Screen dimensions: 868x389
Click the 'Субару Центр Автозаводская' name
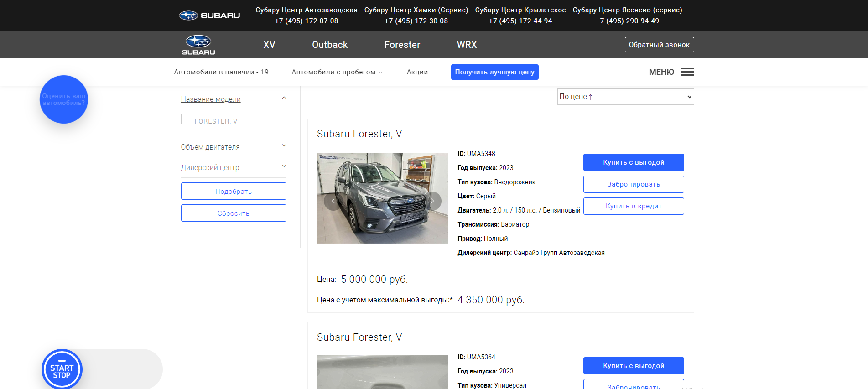coord(307,10)
